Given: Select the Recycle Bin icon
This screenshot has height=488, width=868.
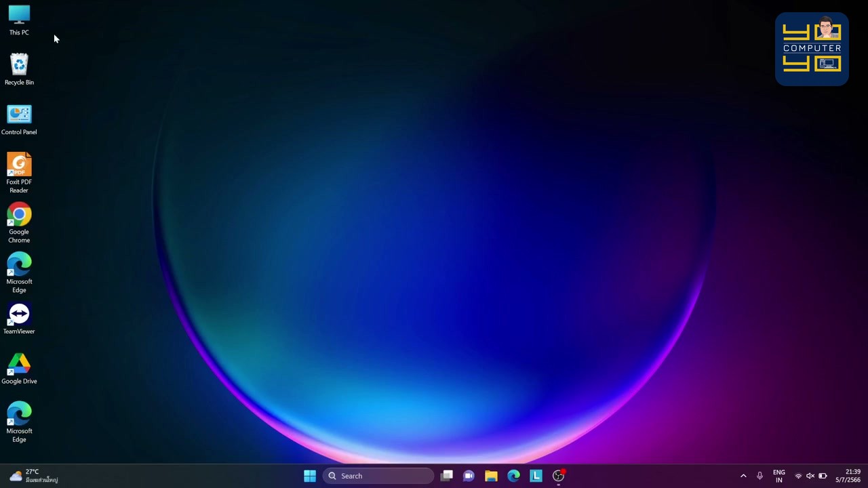Looking at the screenshot, I should pos(19,70).
